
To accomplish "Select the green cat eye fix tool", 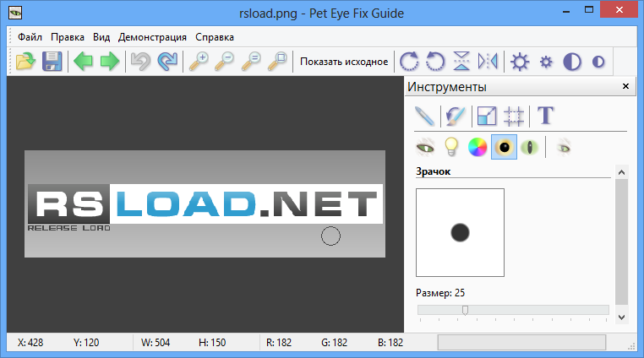I will tap(425, 147).
